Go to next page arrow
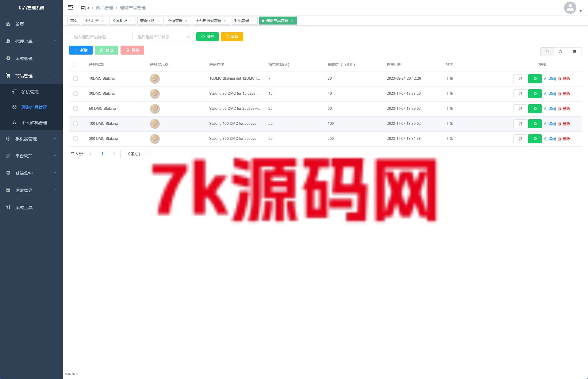The width and height of the screenshot is (588, 379). (x=114, y=154)
